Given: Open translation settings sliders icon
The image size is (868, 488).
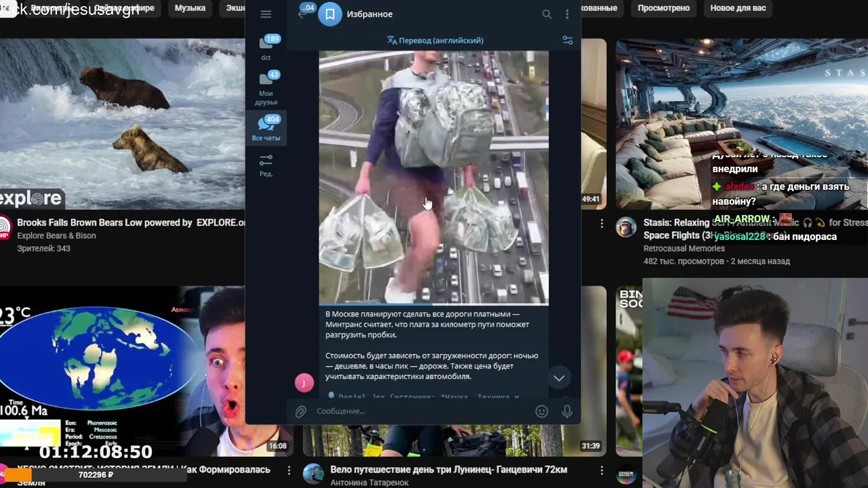Looking at the screenshot, I should click(568, 41).
